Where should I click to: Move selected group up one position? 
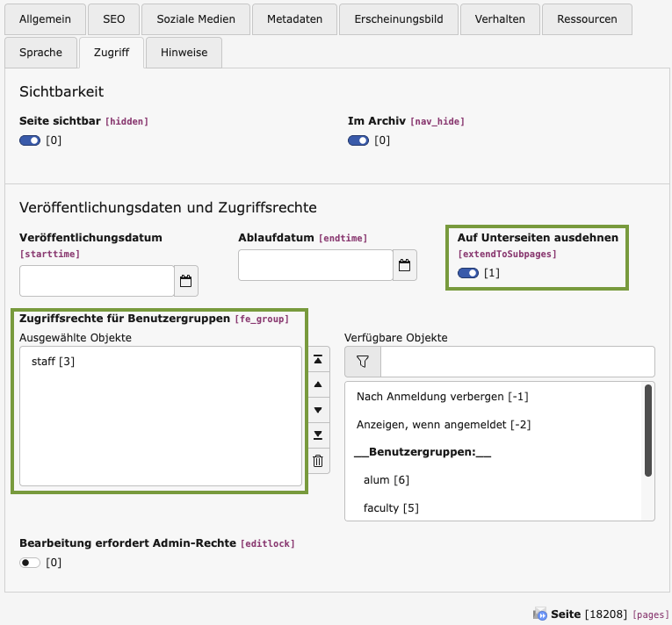point(318,384)
